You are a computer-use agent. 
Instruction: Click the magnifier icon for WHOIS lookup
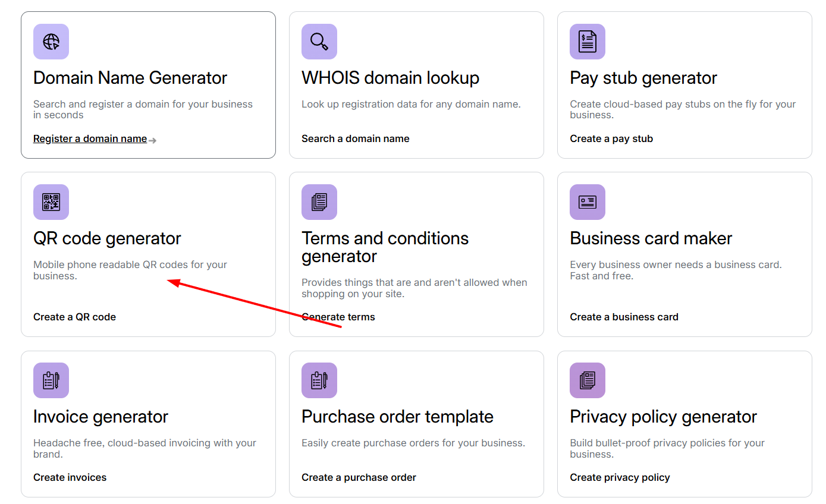pyautogui.click(x=319, y=42)
